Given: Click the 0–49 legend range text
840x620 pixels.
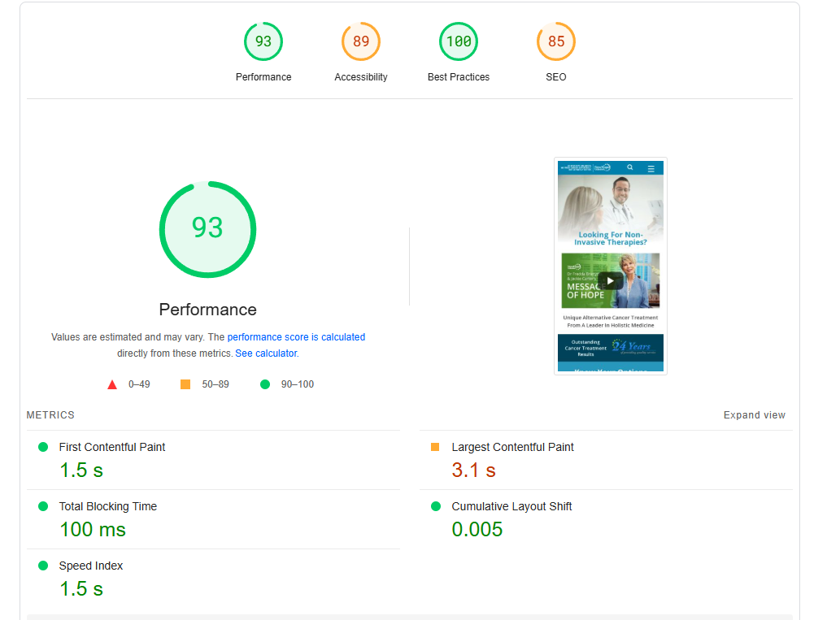Looking at the screenshot, I should coord(139,384).
